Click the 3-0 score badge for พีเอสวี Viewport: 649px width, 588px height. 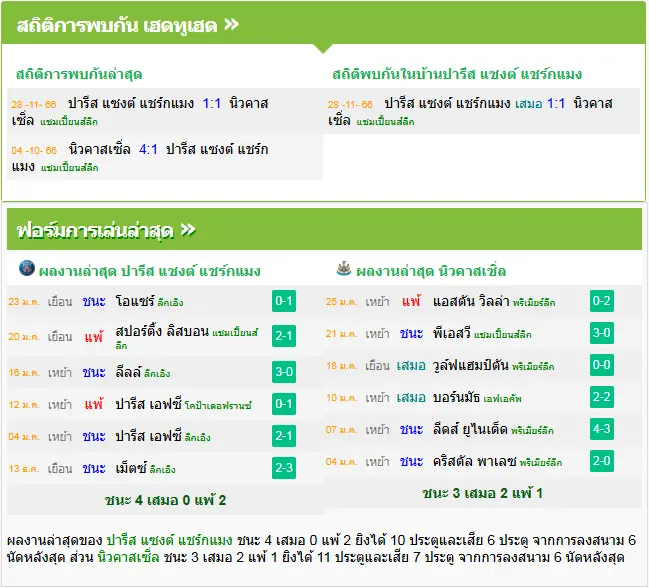pyautogui.click(x=602, y=333)
